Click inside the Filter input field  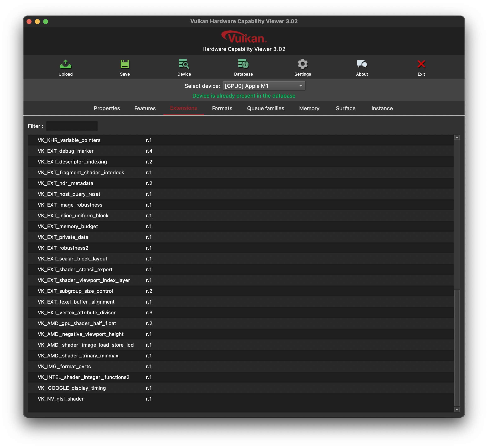[72, 126]
